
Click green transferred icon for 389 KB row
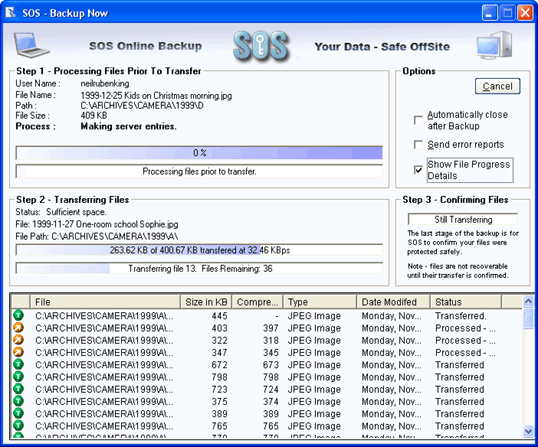[x=18, y=413]
